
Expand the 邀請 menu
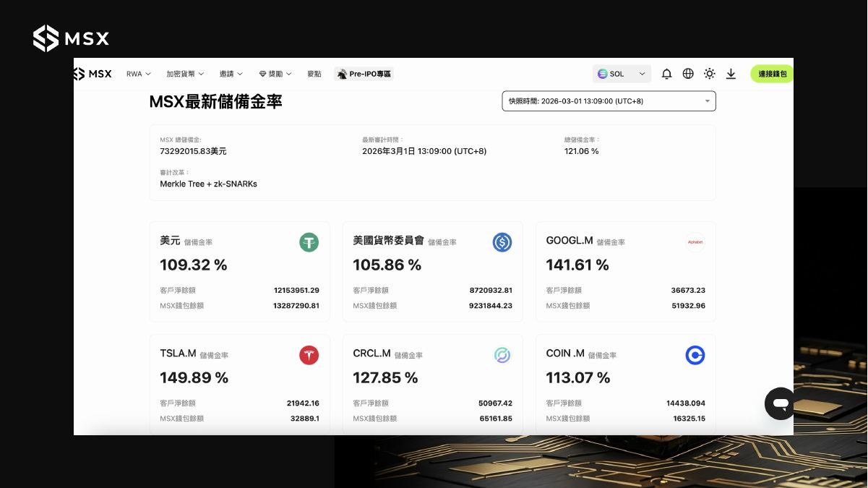click(231, 74)
